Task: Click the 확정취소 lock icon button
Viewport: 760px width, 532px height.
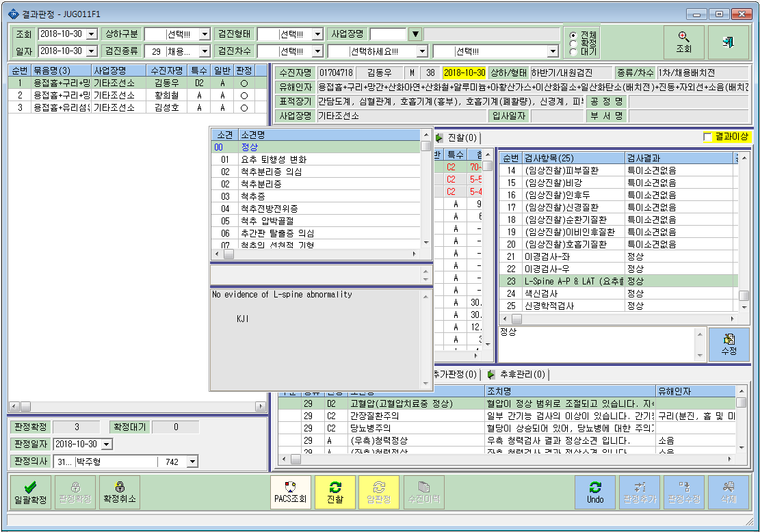Action: (x=120, y=492)
